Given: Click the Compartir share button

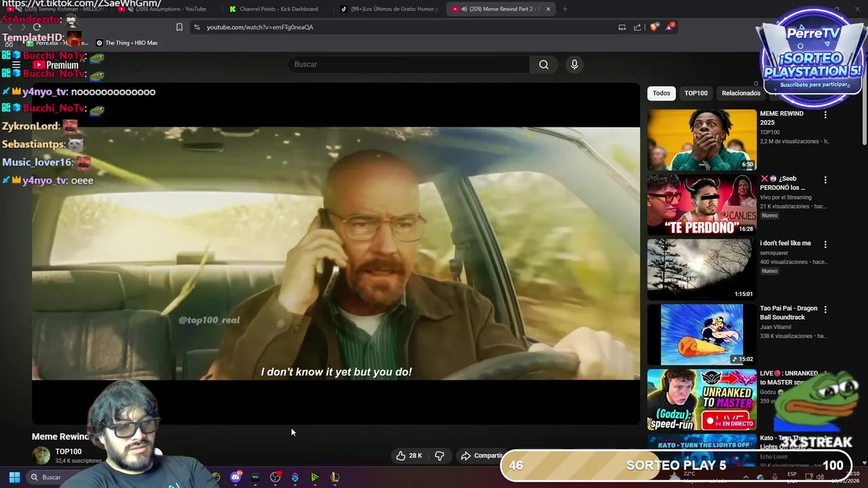Looking at the screenshot, I should [482, 455].
